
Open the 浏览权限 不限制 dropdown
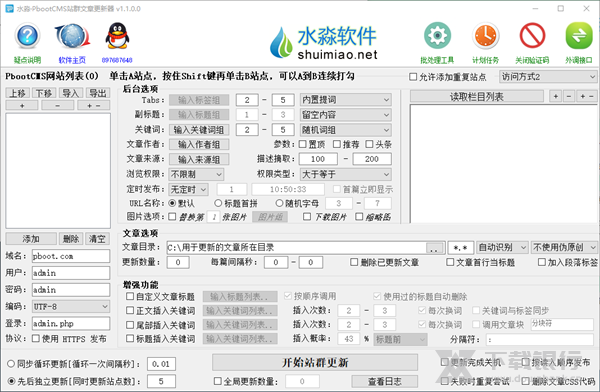click(196, 175)
